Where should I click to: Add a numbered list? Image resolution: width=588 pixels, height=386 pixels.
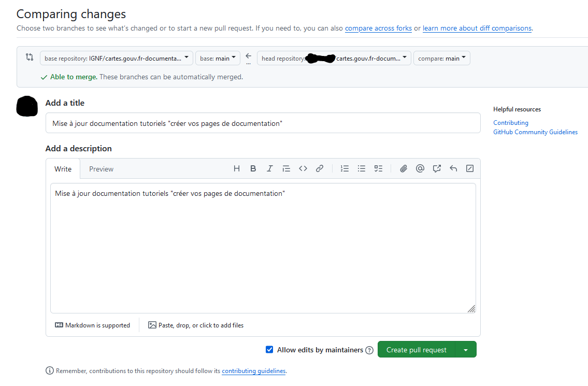pyautogui.click(x=345, y=168)
